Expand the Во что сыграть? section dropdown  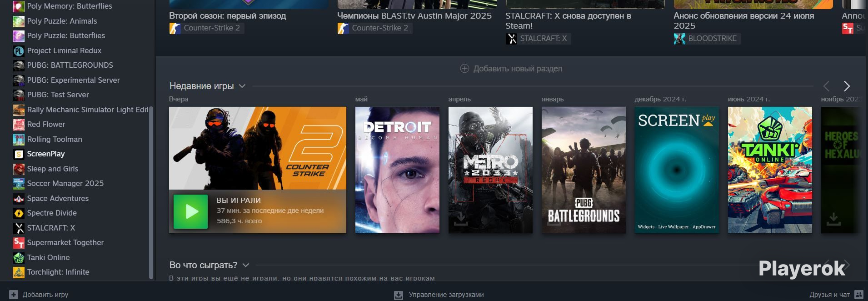(246, 265)
